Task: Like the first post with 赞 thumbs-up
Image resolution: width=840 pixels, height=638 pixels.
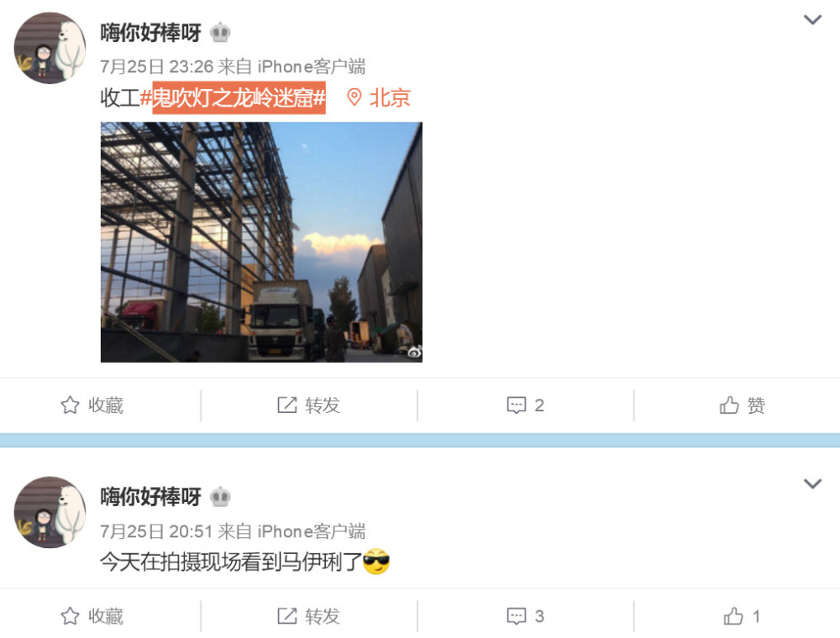Action: tap(742, 405)
